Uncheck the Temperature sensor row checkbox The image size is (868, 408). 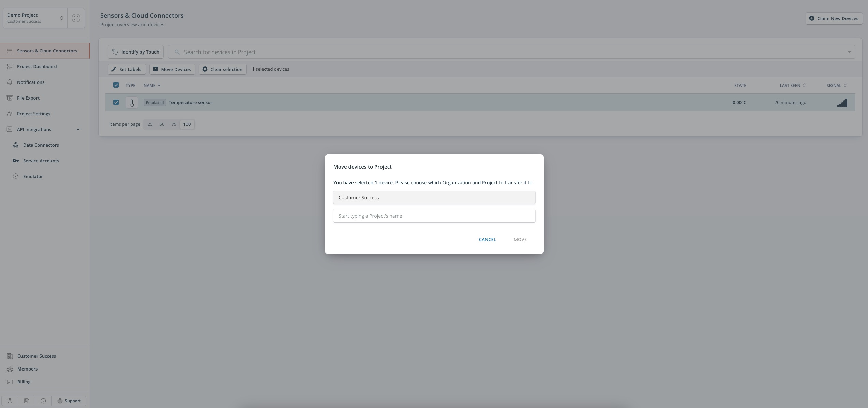coord(116,102)
